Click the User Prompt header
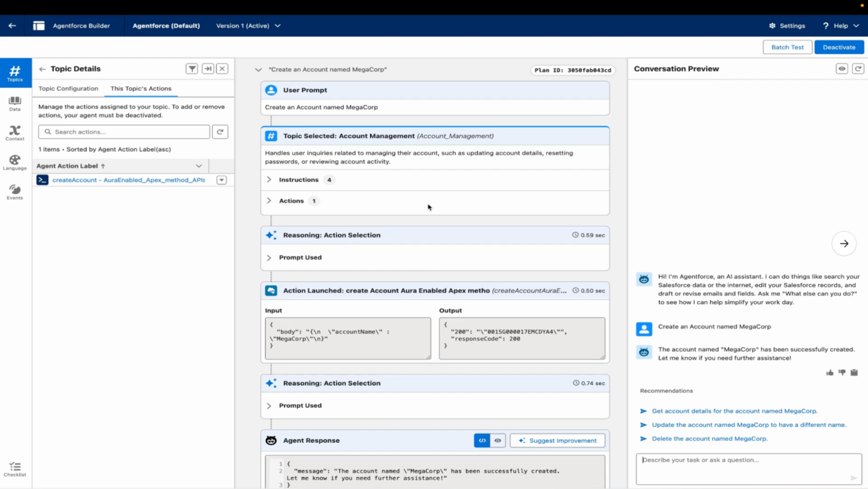The width and height of the screenshot is (868, 489). pos(435,90)
